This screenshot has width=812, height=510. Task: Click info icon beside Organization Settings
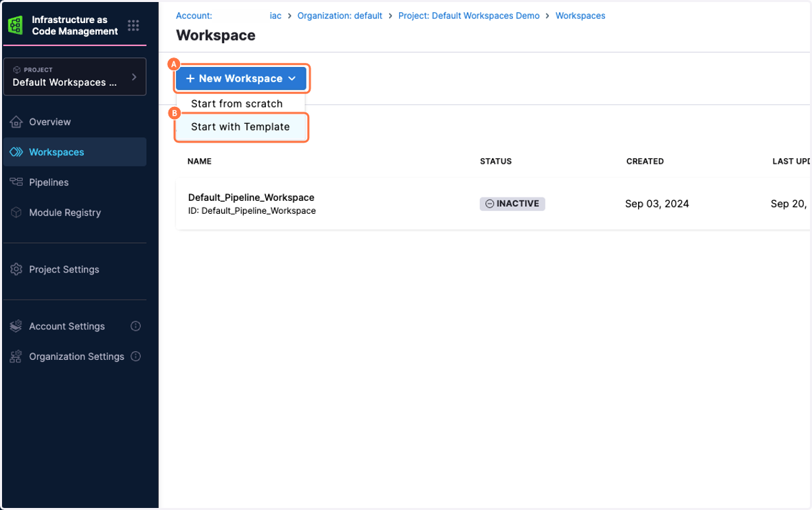pyautogui.click(x=135, y=356)
